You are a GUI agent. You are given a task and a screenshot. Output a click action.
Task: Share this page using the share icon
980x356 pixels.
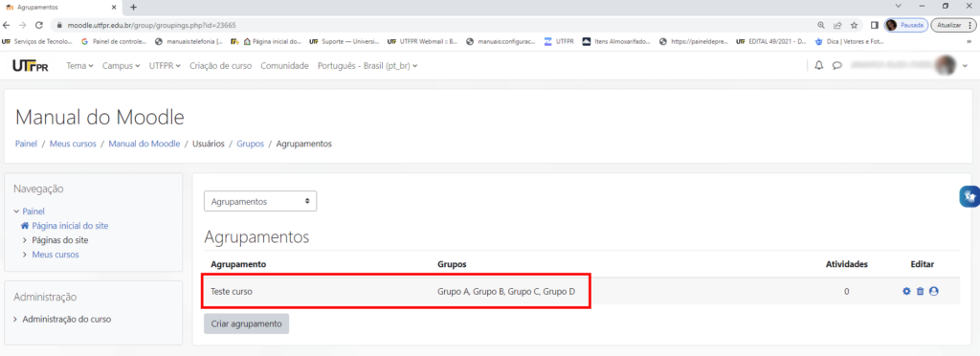837,26
